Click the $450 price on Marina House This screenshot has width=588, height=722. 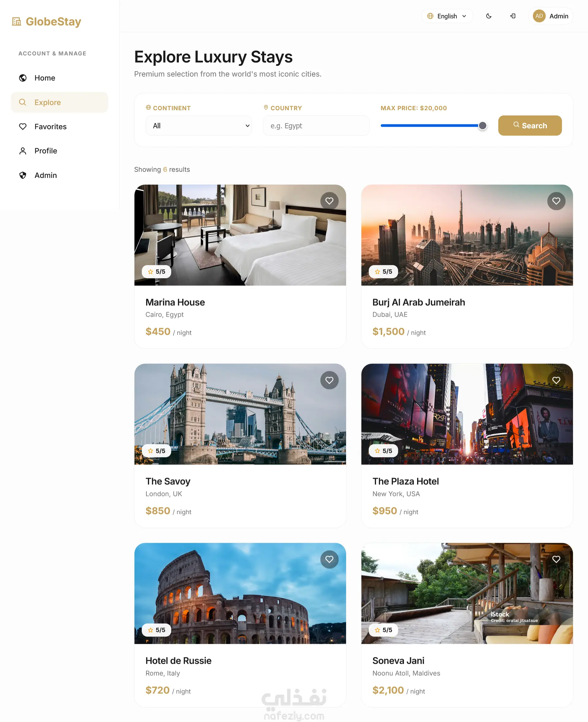click(x=158, y=332)
